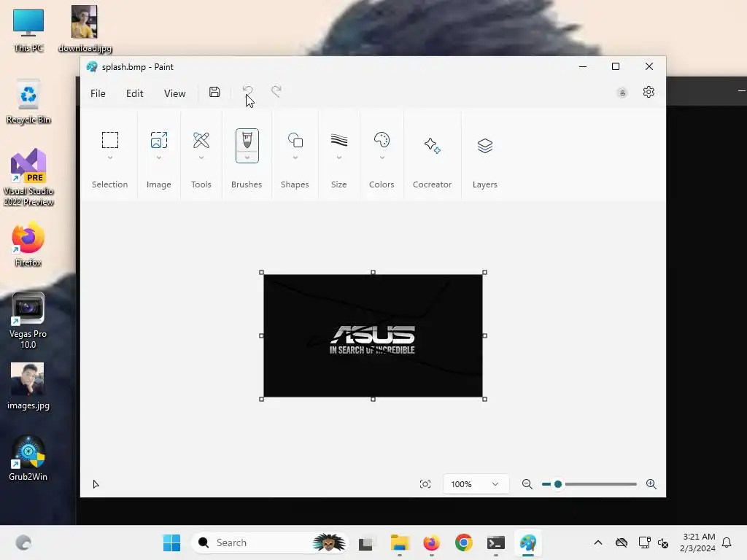
Task: Select the Recycle Bin desktop icon
Action: pyautogui.click(x=28, y=102)
